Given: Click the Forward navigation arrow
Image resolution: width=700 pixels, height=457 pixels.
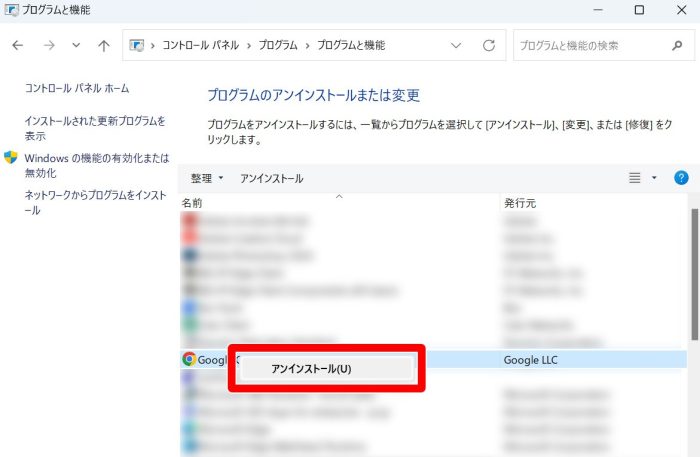Looking at the screenshot, I should 48,46.
